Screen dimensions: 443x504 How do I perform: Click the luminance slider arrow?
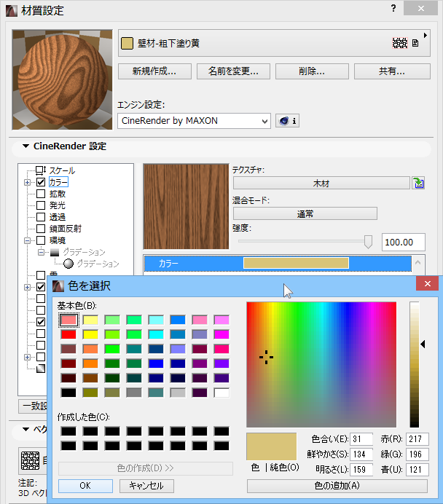[423, 344]
